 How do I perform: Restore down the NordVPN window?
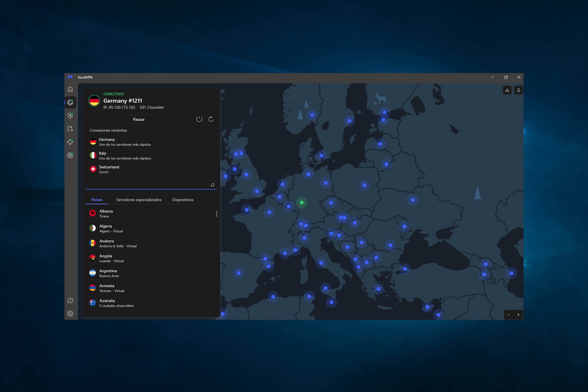tap(506, 77)
